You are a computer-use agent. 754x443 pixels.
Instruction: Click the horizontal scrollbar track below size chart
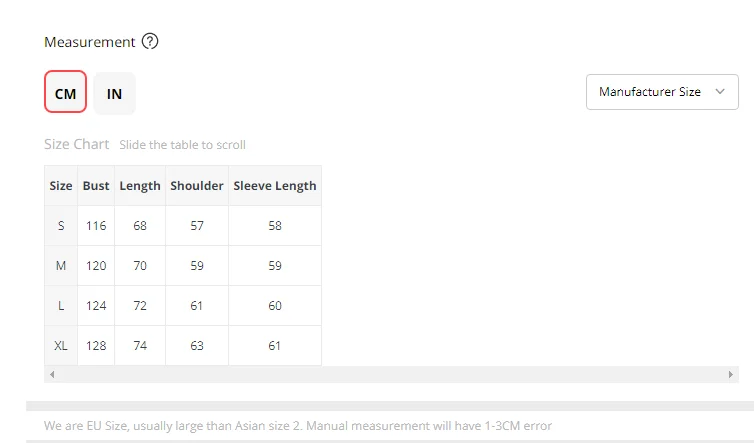coord(391,374)
